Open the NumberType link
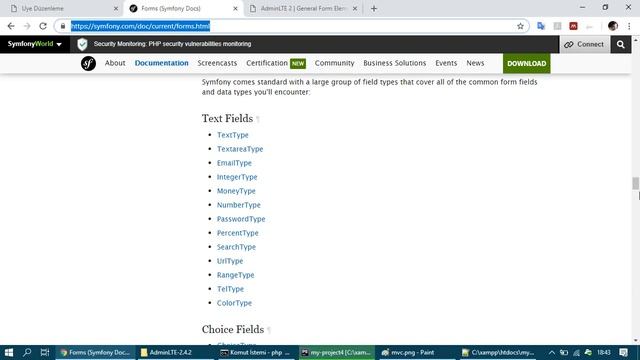Viewport: 640px width, 360px height. pos(239,205)
